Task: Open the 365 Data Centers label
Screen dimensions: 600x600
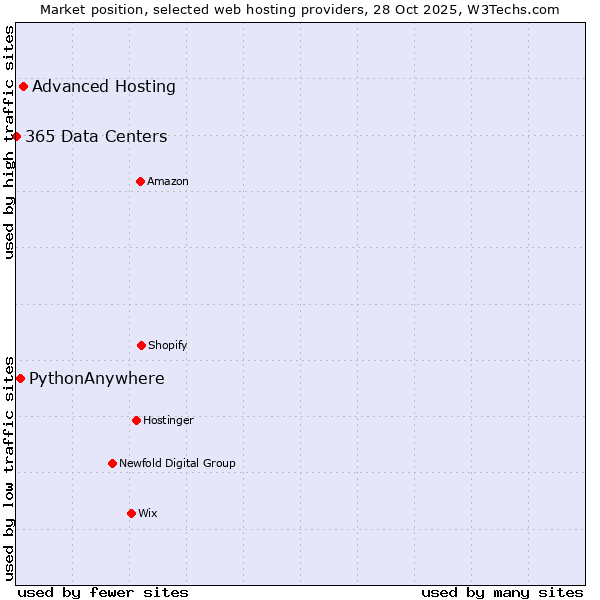Action: pos(96,137)
